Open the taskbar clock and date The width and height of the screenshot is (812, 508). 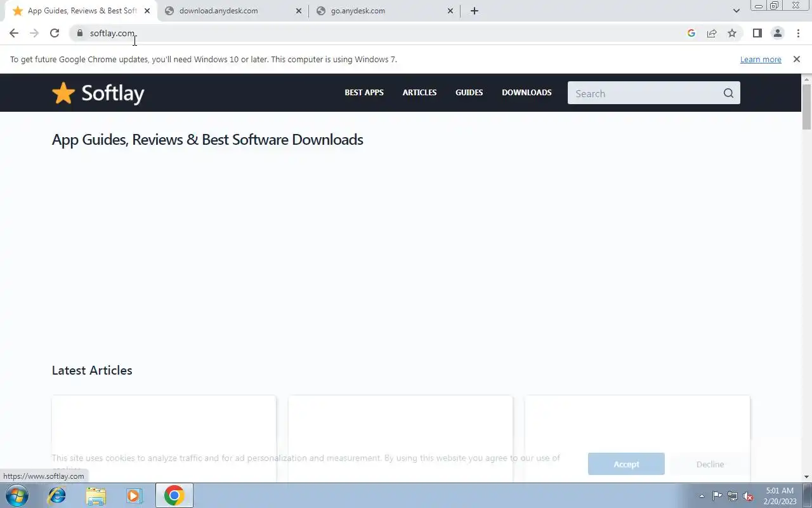[x=780, y=496]
